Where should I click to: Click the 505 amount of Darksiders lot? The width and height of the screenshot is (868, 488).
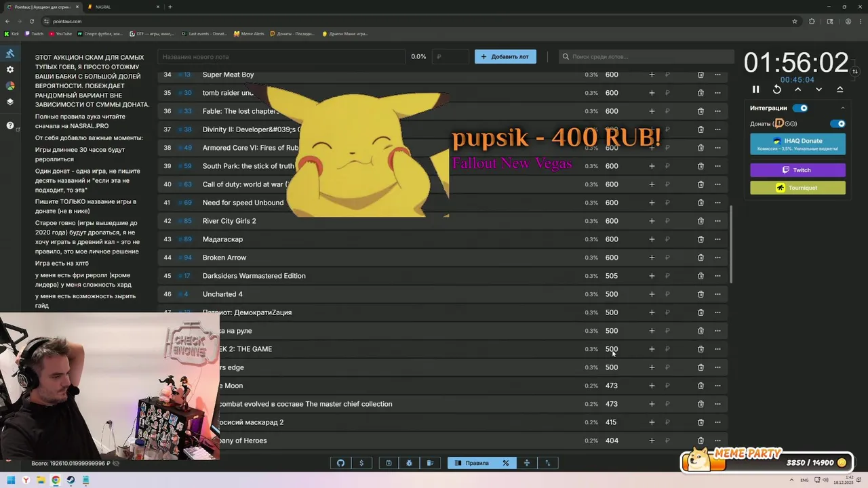coord(612,276)
